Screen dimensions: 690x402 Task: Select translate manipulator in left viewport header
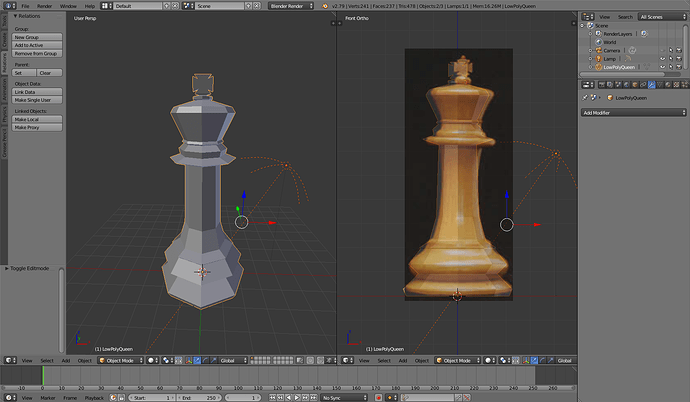tap(197, 360)
